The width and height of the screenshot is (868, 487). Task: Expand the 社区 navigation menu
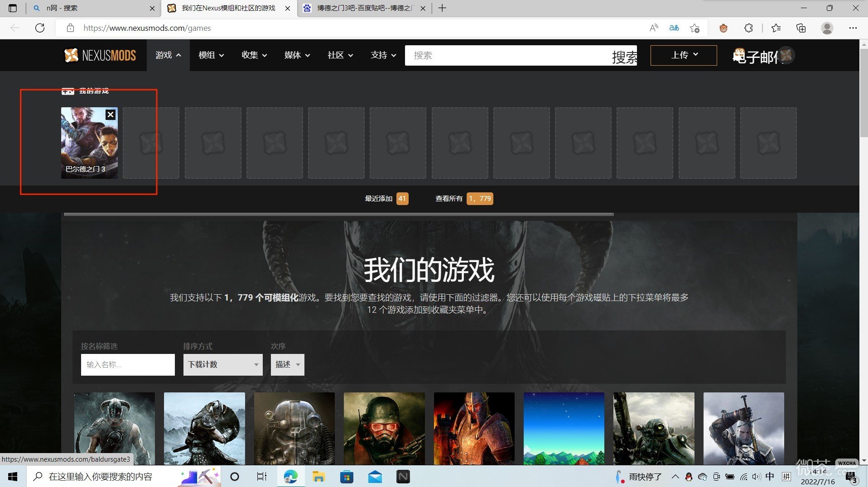tap(340, 55)
